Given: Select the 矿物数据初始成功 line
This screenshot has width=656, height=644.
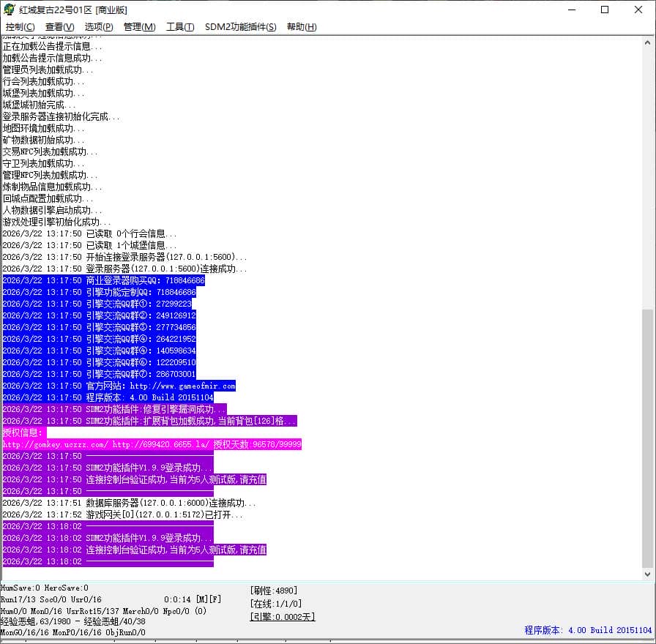Looking at the screenshot, I should point(43,140).
